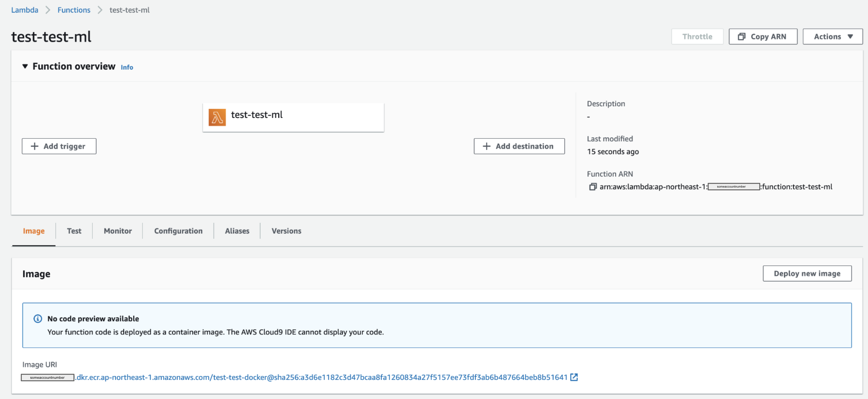Open the Monitor tab
This screenshot has width=868, height=399.
click(117, 231)
